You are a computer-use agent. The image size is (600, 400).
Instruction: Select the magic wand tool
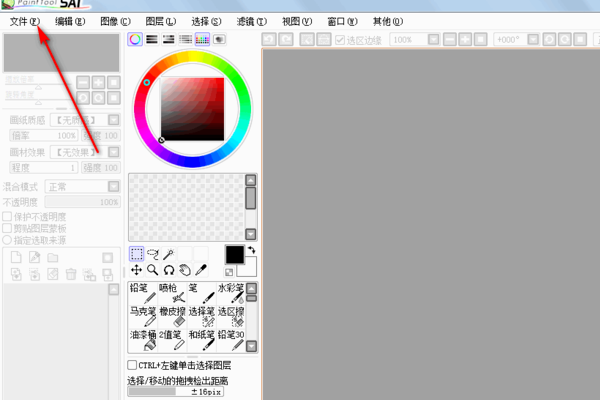coord(170,254)
